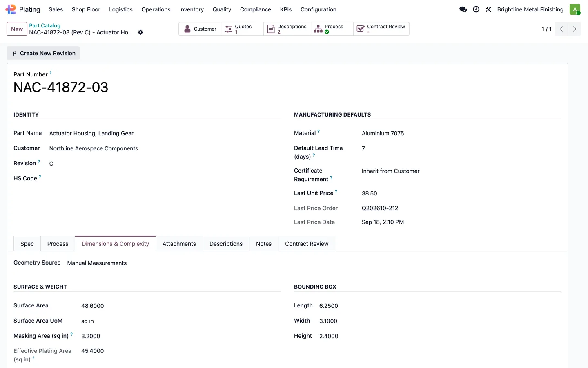Open the Material dropdown field

tap(461, 133)
